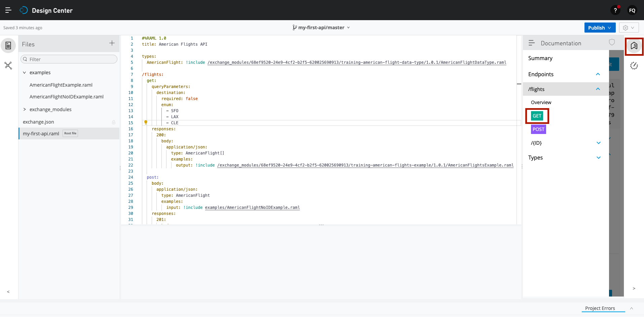Open the hamburger navigation menu
The height and width of the screenshot is (317, 644).
[8, 10]
